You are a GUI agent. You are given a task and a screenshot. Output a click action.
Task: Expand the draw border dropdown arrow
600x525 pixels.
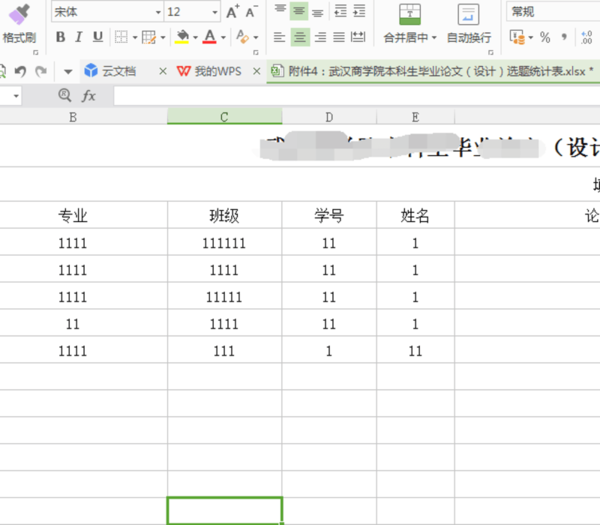[x=163, y=38]
